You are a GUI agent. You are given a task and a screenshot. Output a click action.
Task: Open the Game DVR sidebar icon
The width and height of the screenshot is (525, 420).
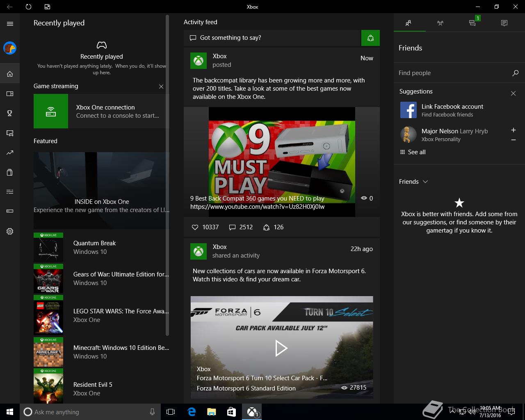(10, 133)
